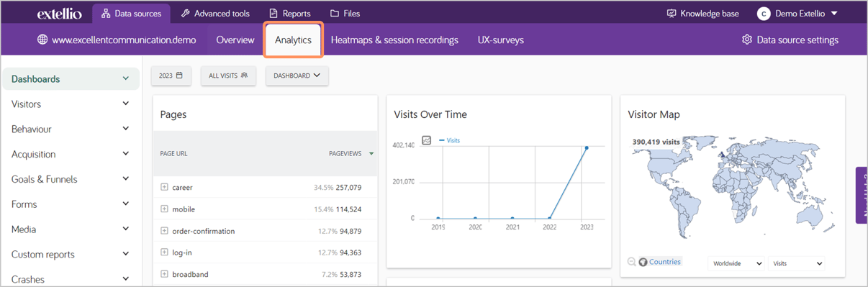Screen dimensions: 868x287
Task: Open the Advanced tools menu
Action: click(x=215, y=13)
